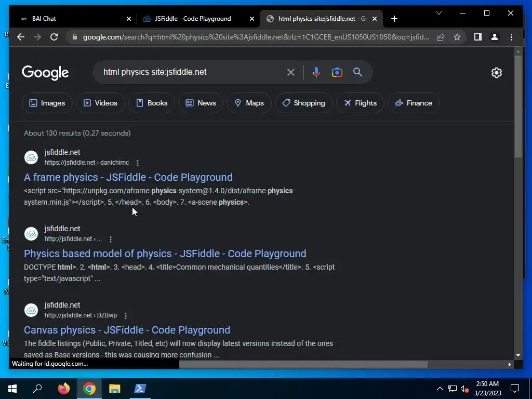Open Chrome three-dot menu
Image resolution: width=532 pixels, height=399 pixels.
coord(511,37)
